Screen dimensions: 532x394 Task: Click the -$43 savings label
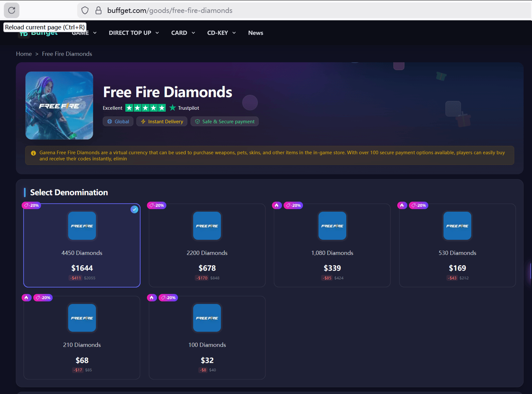click(x=452, y=278)
